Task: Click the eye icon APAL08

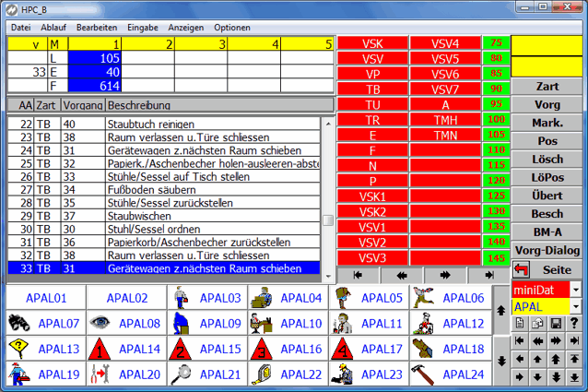Action: click(100, 324)
